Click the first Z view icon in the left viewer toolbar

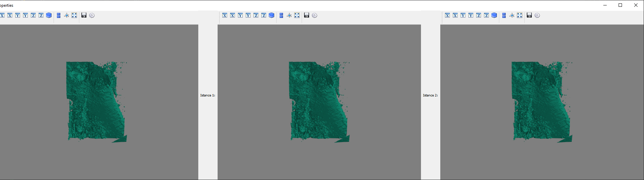33,15
